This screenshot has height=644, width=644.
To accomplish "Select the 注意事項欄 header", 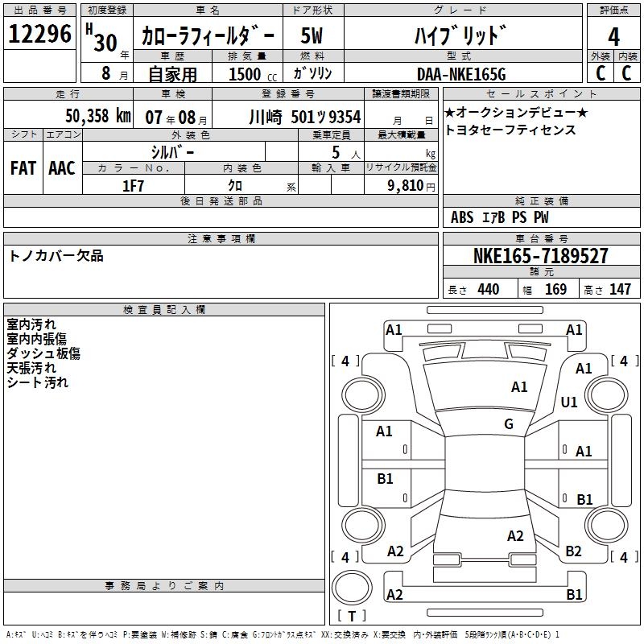I will [x=221, y=238].
